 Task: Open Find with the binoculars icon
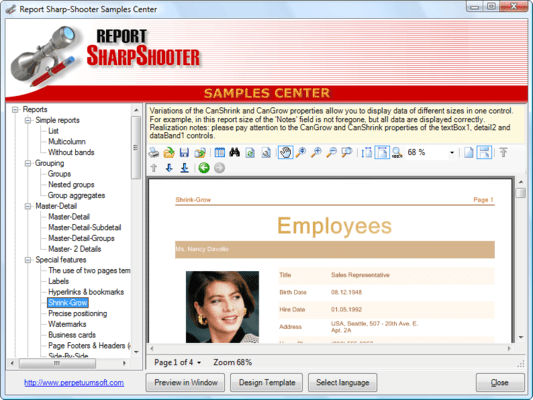coord(235,152)
